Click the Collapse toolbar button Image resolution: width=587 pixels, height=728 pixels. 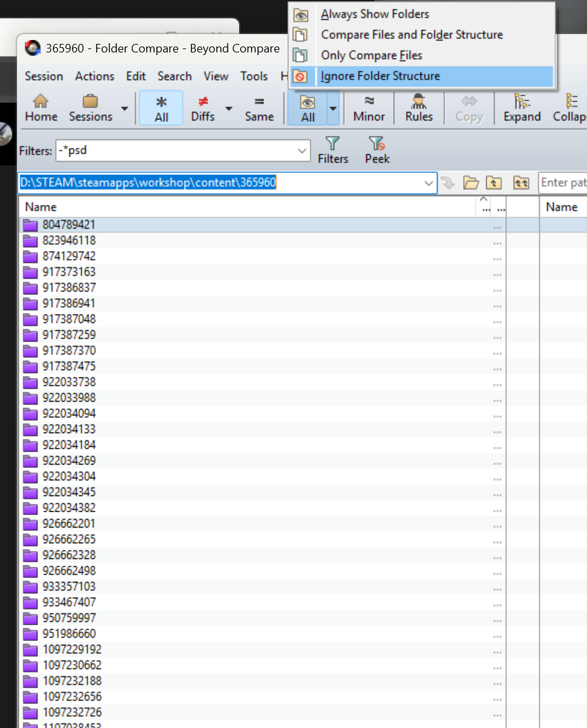coord(569,108)
